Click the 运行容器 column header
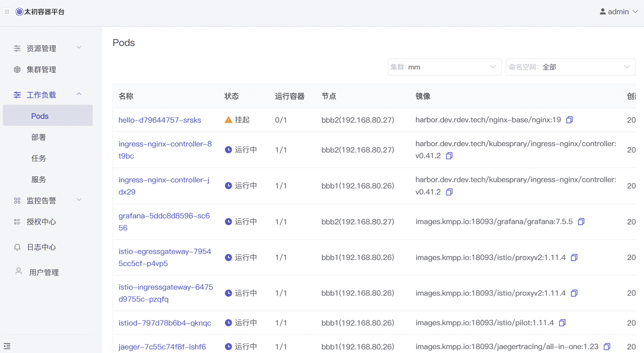The image size is (644, 353). [x=290, y=96]
